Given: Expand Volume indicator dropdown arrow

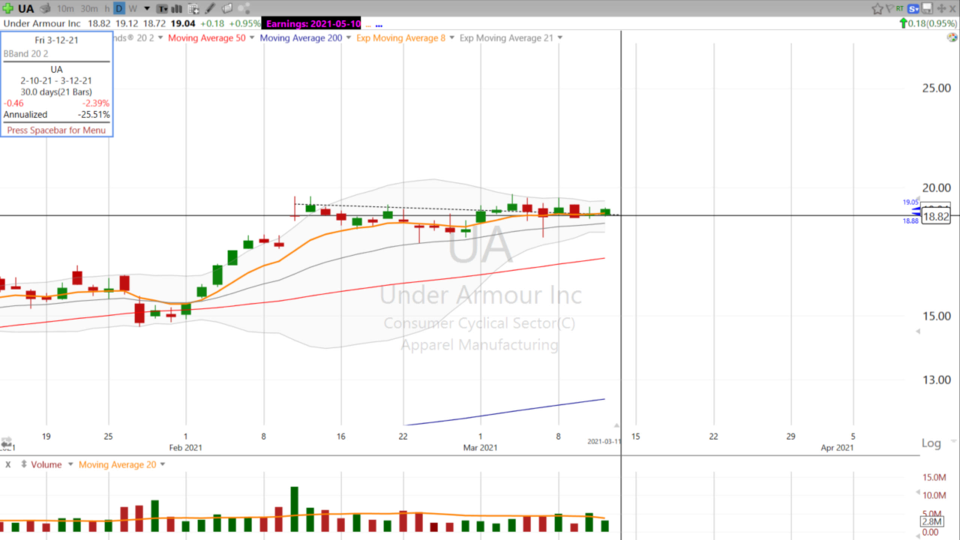Looking at the screenshot, I should point(70,465).
